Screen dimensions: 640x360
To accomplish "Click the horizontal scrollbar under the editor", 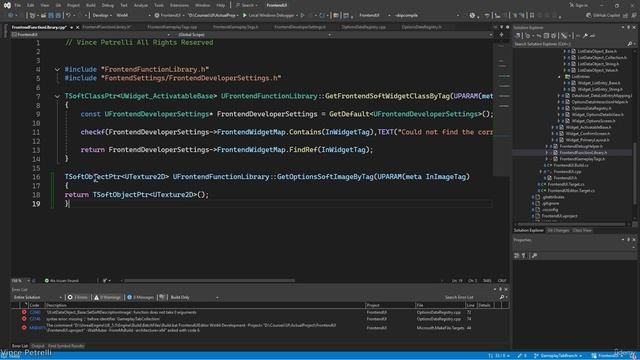I will [x=209, y=281].
